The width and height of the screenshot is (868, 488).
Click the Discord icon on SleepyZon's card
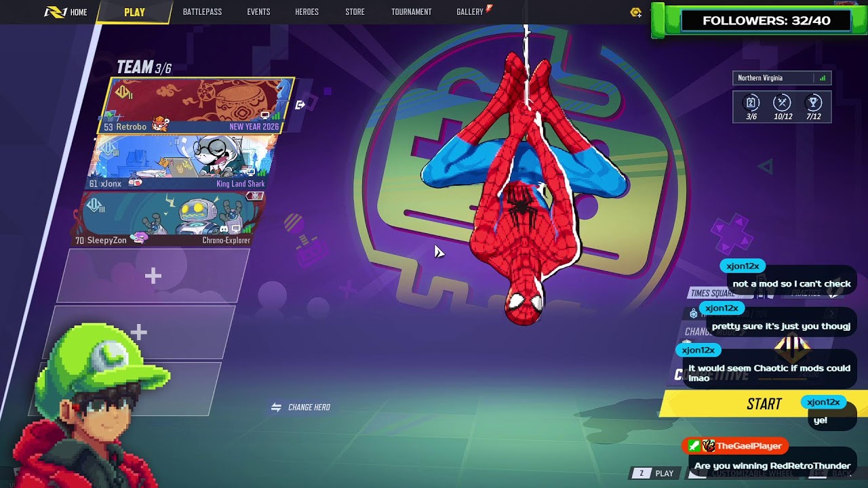coord(224,229)
